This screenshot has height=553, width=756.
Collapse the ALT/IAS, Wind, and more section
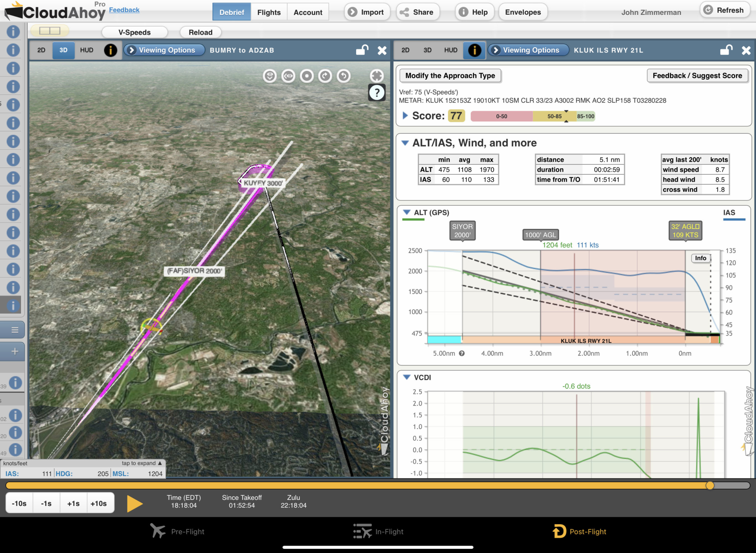coord(406,143)
